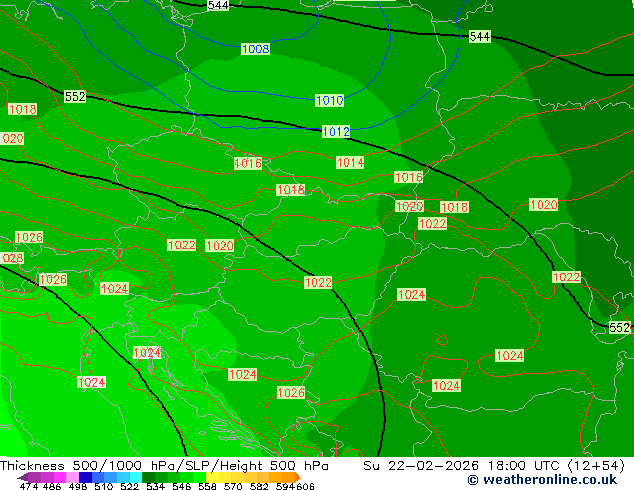
Task: Click the bright green swatch left of 558
Action: click(x=200, y=477)
